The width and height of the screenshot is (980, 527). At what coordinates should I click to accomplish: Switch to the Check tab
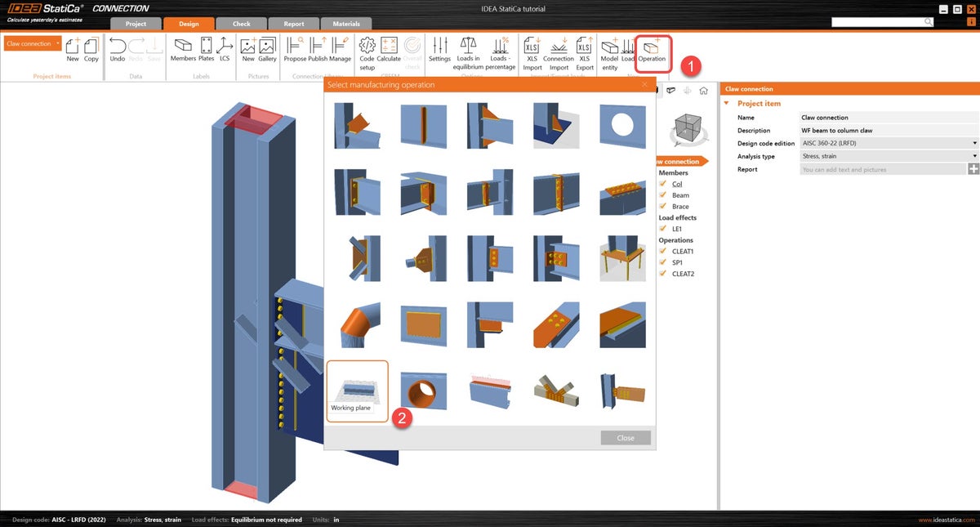tap(241, 23)
